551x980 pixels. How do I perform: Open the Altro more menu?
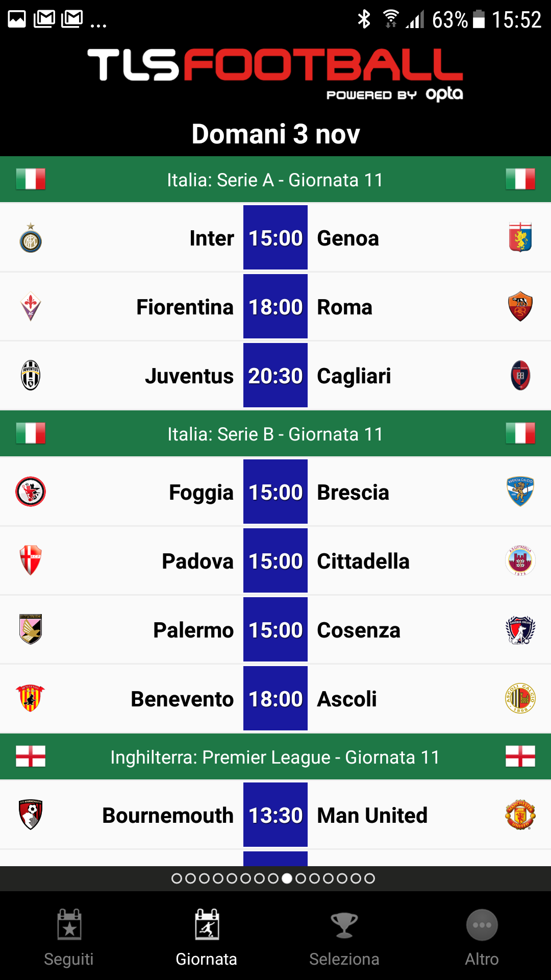tap(482, 938)
